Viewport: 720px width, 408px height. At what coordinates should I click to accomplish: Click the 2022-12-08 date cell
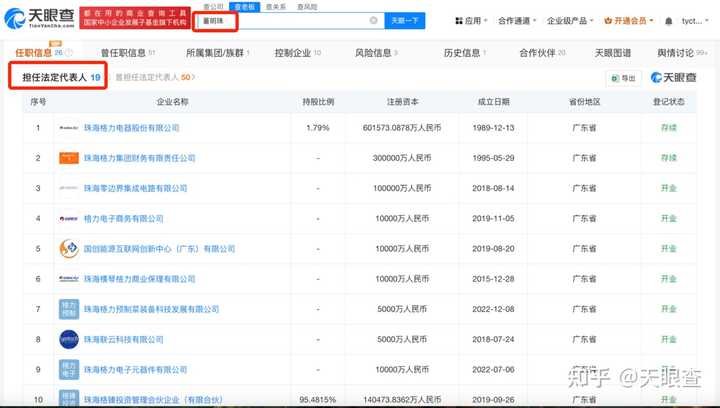coord(493,309)
